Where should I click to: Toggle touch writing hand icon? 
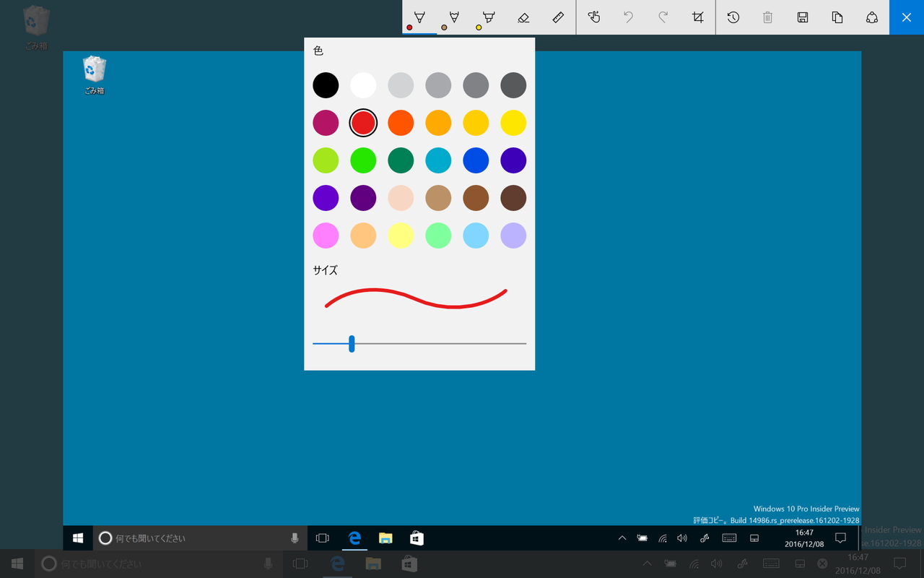(594, 17)
